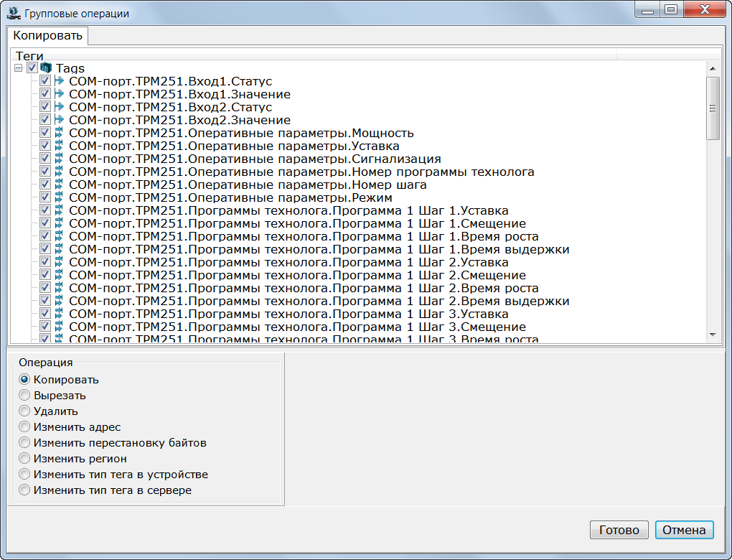
Task: Open the Копировать tab
Action: pos(47,35)
